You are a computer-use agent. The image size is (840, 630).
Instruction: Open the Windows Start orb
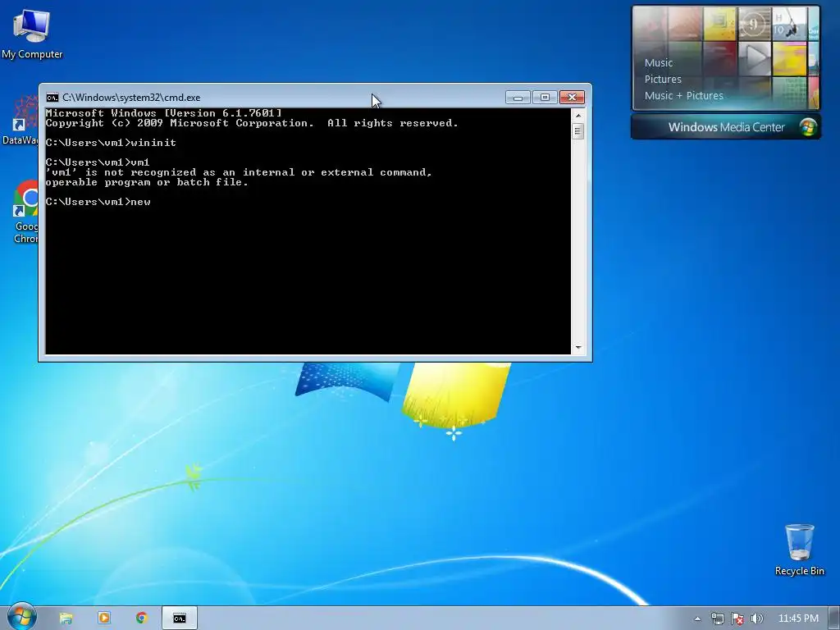pos(21,617)
